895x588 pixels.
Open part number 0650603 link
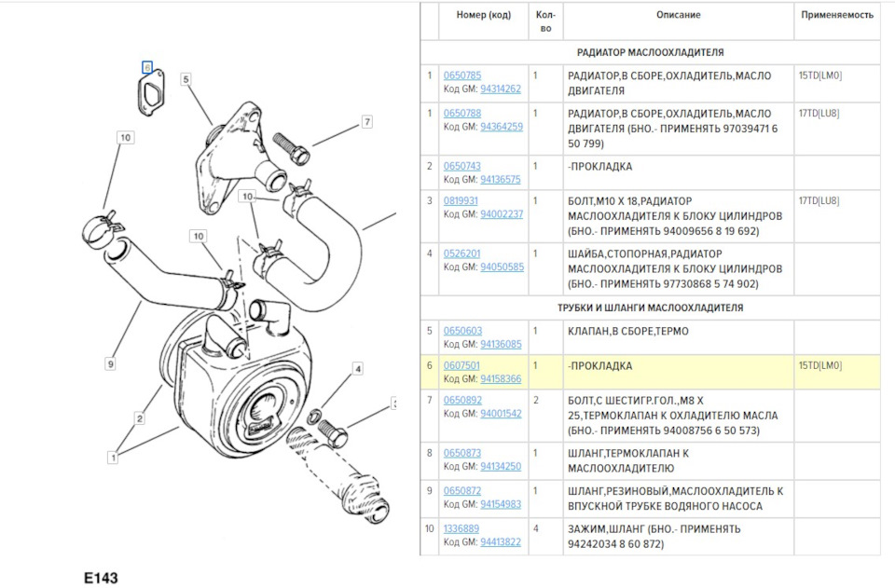463,331
